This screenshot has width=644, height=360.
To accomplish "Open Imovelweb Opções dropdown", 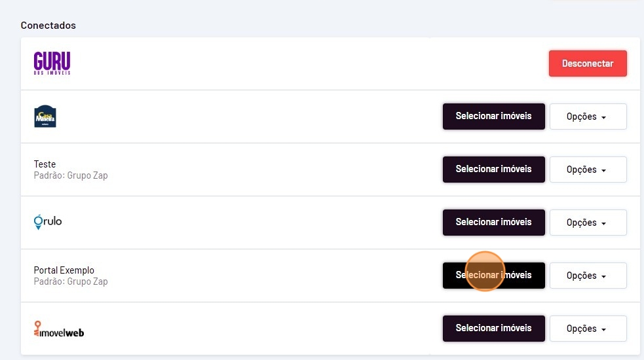I will coord(587,329).
